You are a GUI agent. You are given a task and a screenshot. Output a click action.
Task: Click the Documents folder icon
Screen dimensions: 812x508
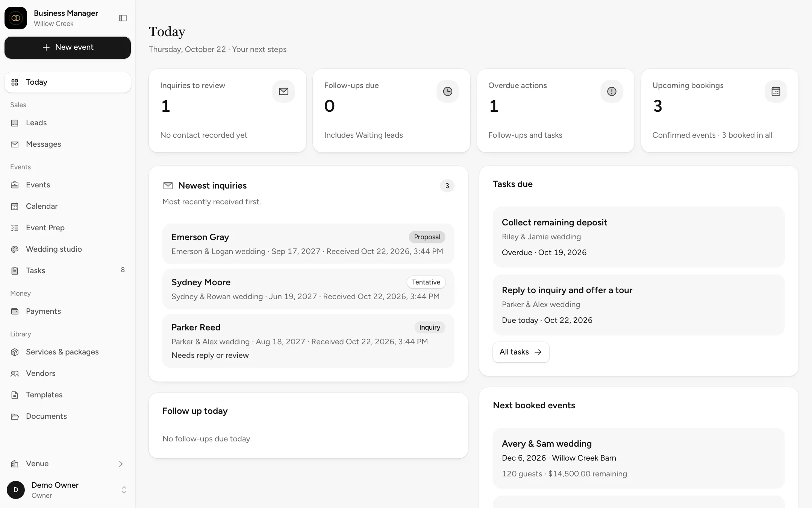tap(15, 416)
